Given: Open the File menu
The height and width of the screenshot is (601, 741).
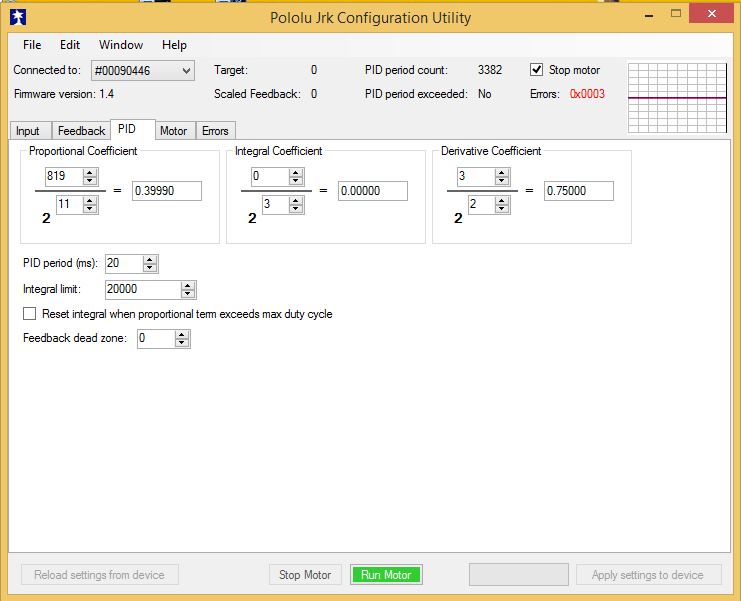Looking at the screenshot, I should tap(32, 45).
